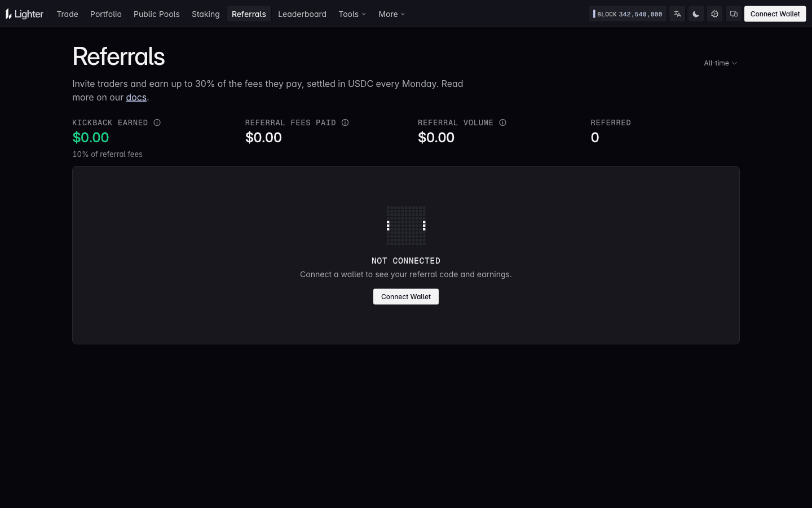Open the docs link
This screenshot has width=812, height=508.
click(136, 97)
